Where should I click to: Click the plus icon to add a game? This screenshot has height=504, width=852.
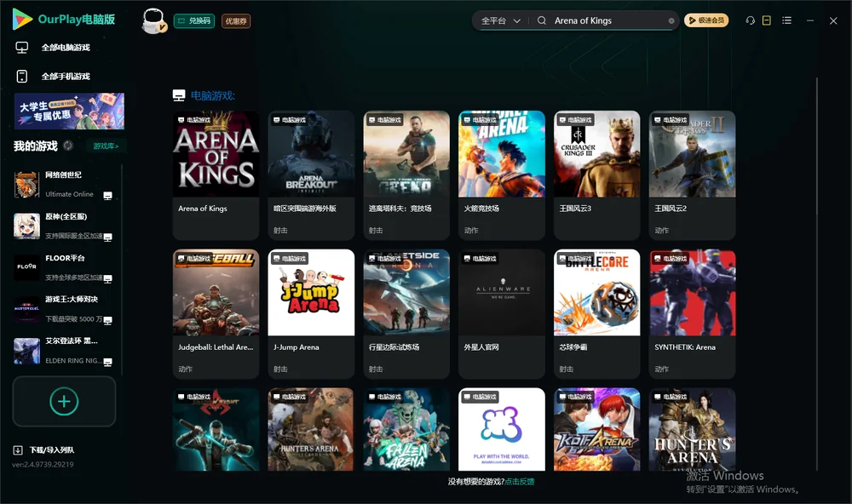tap(64, 401)
